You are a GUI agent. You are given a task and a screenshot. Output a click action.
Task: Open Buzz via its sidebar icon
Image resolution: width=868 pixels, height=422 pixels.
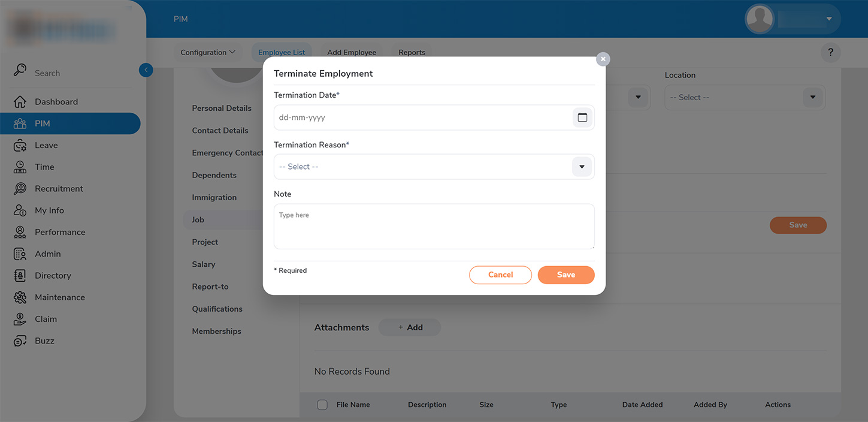(x=20, y=341)
